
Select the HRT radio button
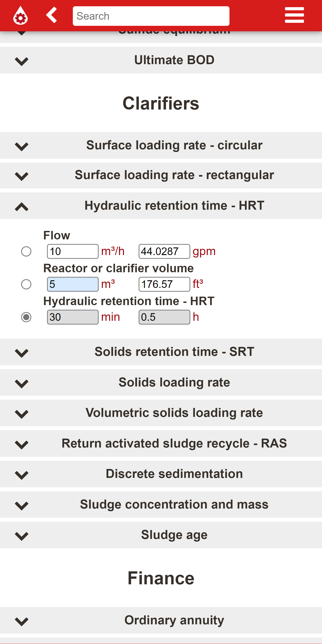click(26, 317)
